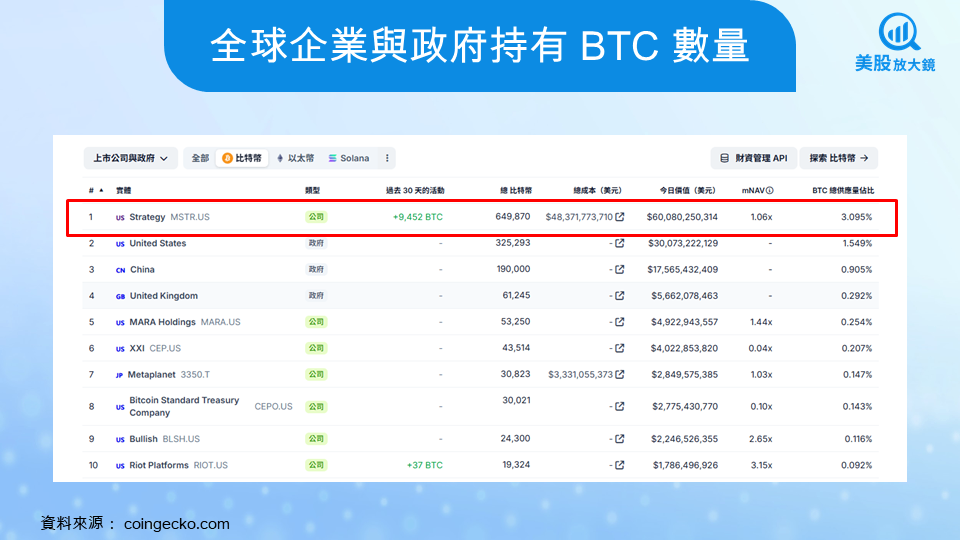Click the $60,080,250,314 value
Image resolution: width=960 pixels, height=540 pixels.
point(682,217)
